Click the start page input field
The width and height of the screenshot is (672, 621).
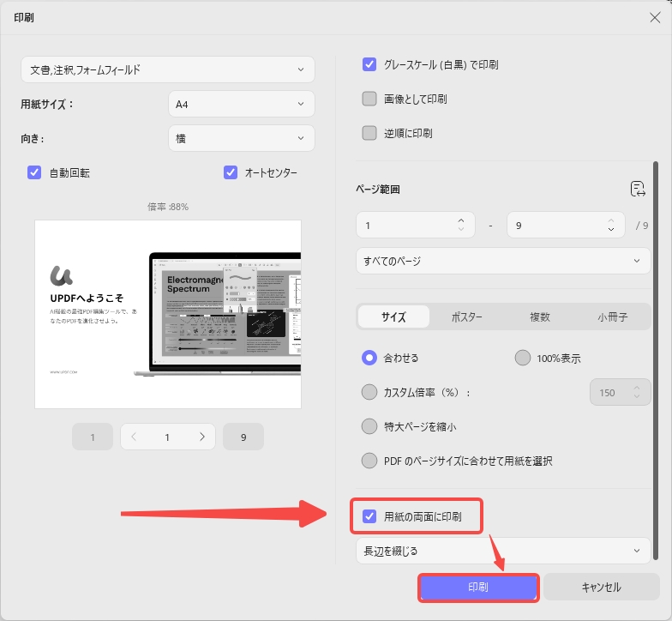(415, 225)
